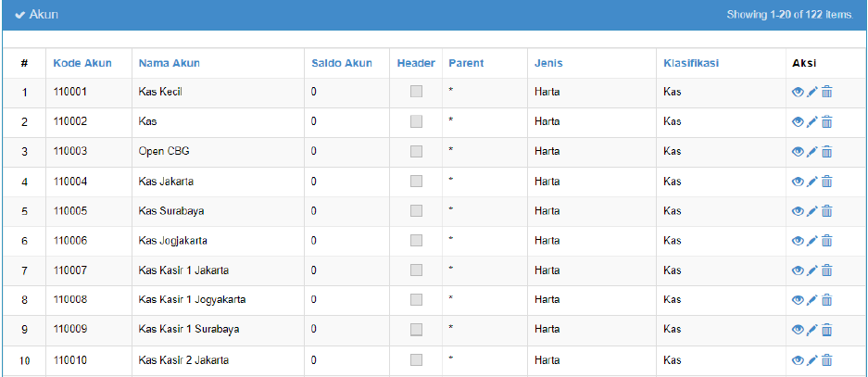Image resolution: width=868 pixels, height=377 pixels.
Task: Delete the Kas Jogjakarta row
Action: pos(826,241)
